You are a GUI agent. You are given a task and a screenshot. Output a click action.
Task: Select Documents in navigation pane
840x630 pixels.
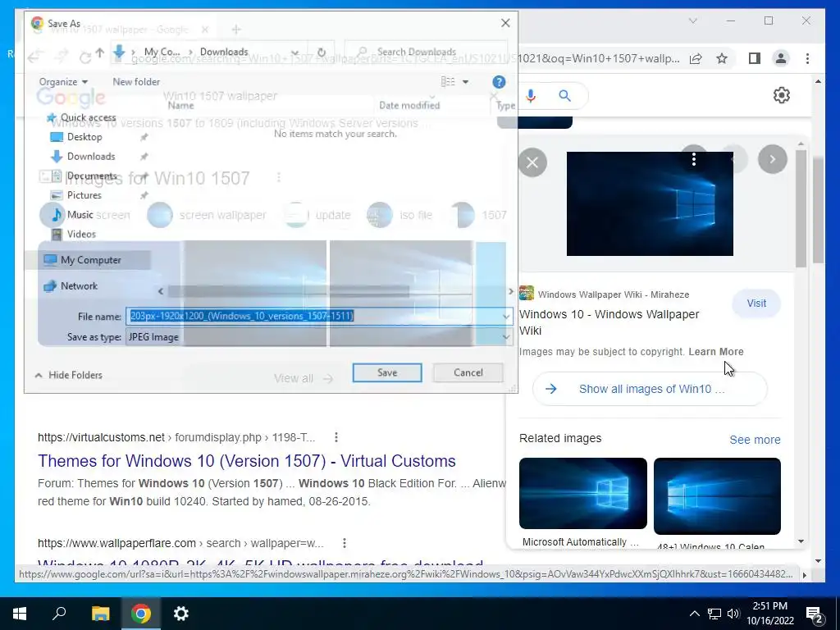pos(83,176)
